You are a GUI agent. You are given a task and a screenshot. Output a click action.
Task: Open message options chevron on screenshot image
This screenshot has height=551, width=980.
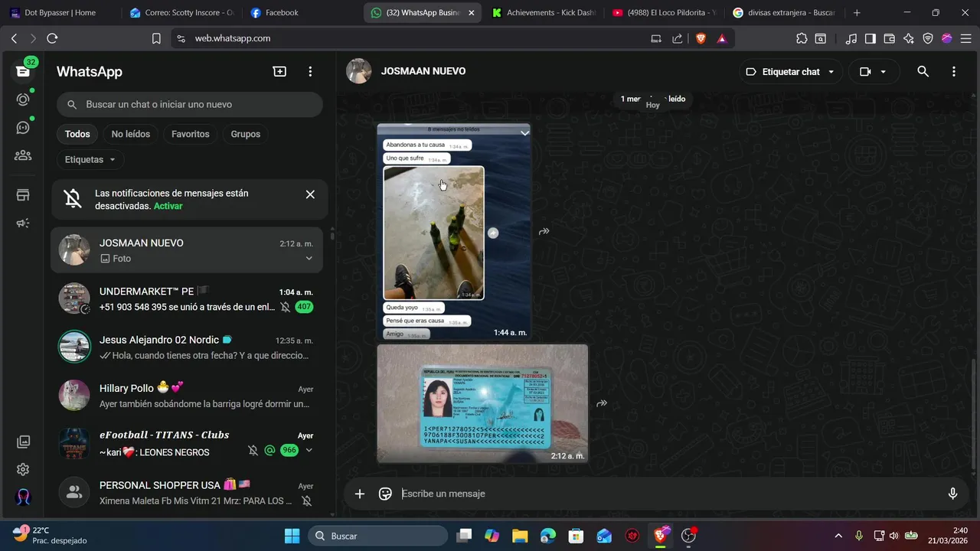[524, 132]
